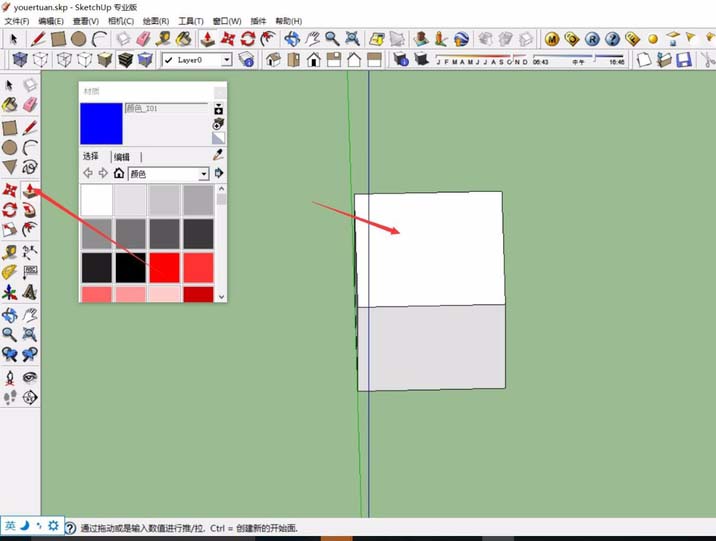The width and height of the screenshot is (716, 541).
Task: Open the Layer0 layer dropdown
Action: (x=226, y=60)
